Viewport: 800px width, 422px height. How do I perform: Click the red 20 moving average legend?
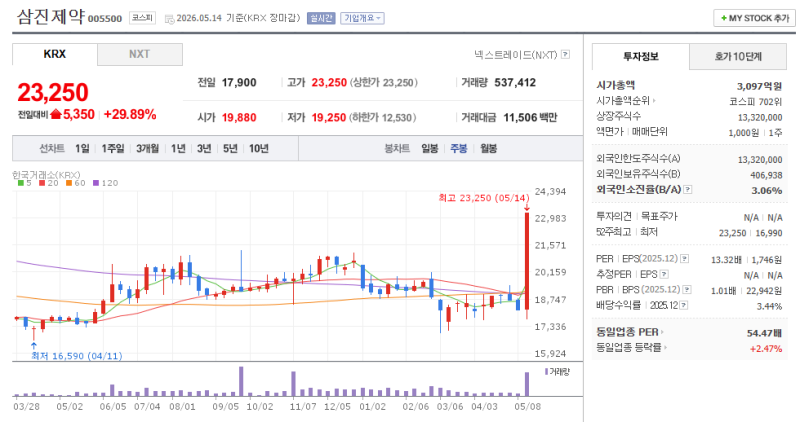(x=49, y=183)
